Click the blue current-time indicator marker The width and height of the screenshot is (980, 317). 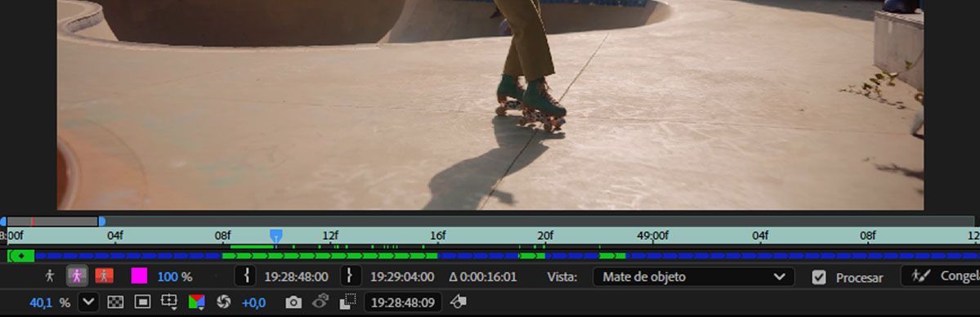tap(275, 236)
